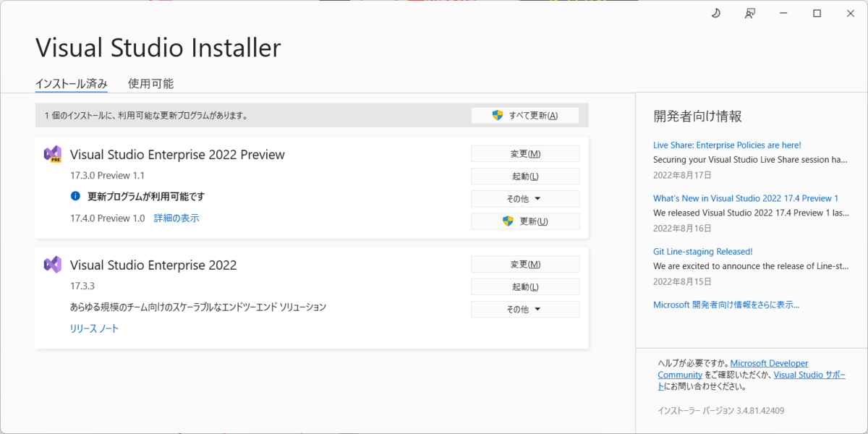Minimize the Visual Studio Installer window
Image resolution: width=868 pixels, height=434 pixels.
(x=783, y=13)
